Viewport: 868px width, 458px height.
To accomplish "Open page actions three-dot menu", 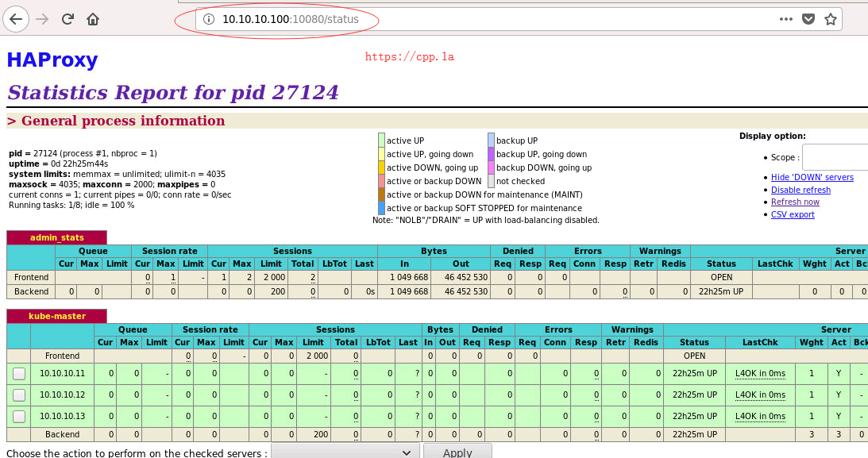I will (786, 19).
